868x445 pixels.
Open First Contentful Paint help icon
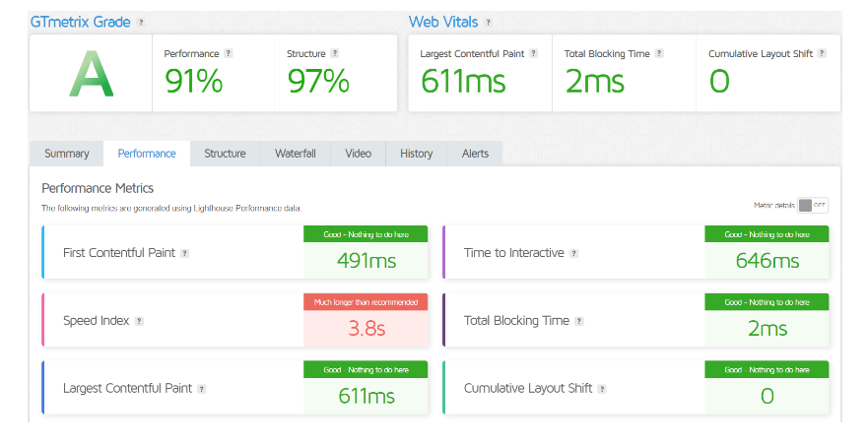tap(185, 253)
